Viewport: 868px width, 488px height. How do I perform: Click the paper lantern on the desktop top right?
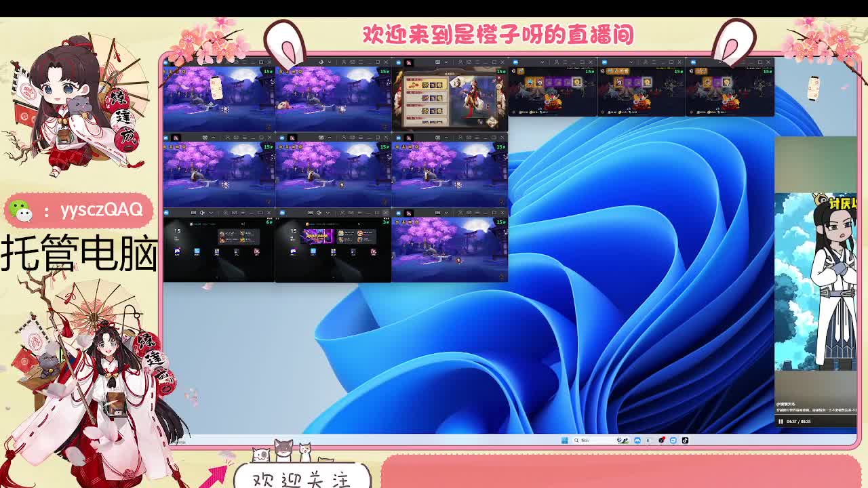click(814, 87)
